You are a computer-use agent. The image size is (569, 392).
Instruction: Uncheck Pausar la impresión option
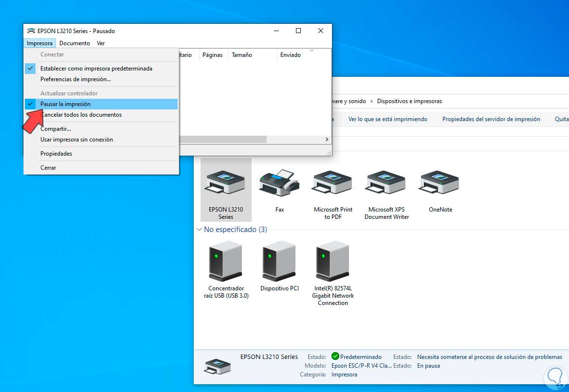pos(65,104)
